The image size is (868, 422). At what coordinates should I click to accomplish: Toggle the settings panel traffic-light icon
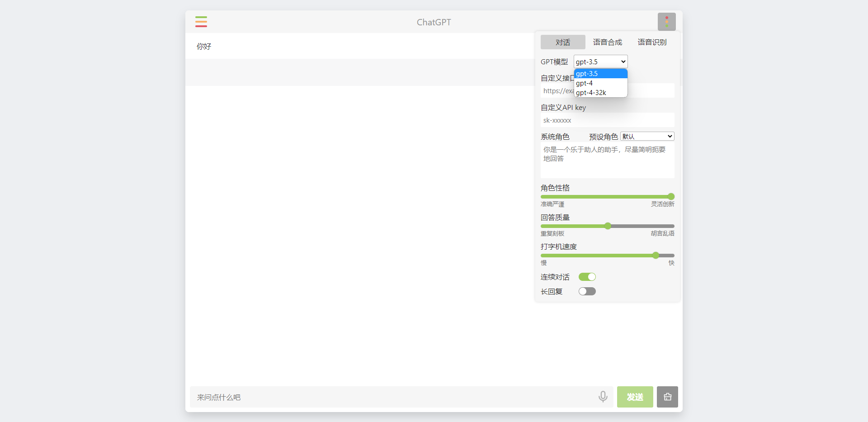tap(666, 22)
